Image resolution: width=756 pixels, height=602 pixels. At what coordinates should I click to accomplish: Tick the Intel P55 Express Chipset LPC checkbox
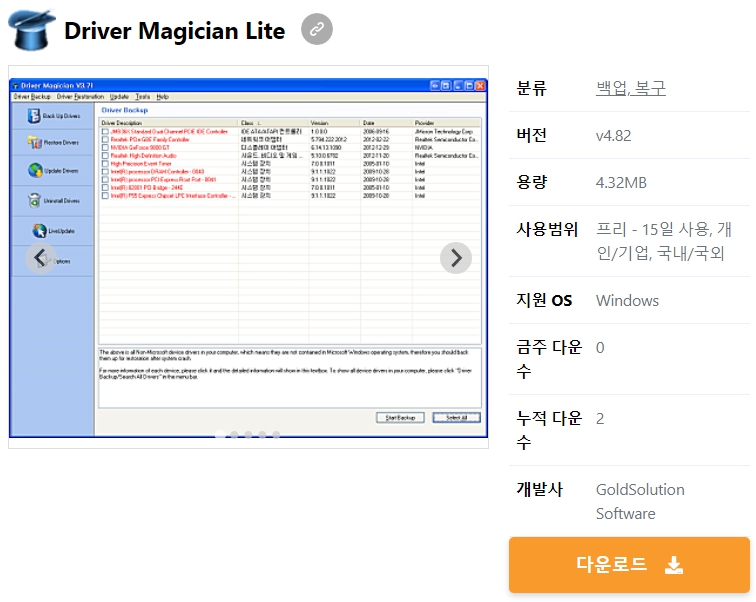[x=105, y=196]
